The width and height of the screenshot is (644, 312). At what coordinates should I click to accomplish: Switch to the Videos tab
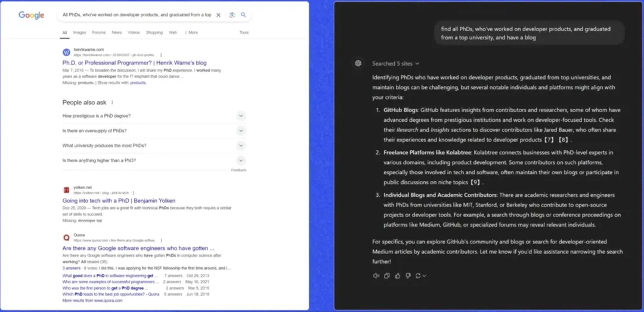click(x=134, y=32)
